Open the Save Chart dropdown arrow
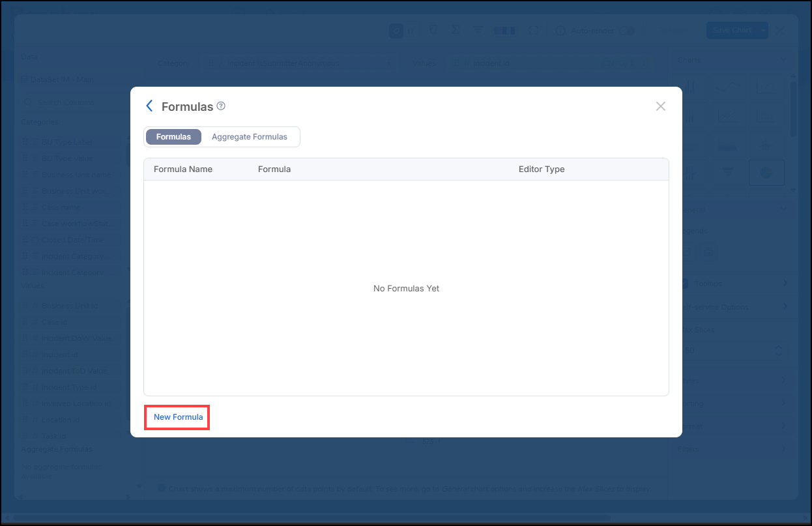This screenshot has width=812, height=526. point(762,30)
